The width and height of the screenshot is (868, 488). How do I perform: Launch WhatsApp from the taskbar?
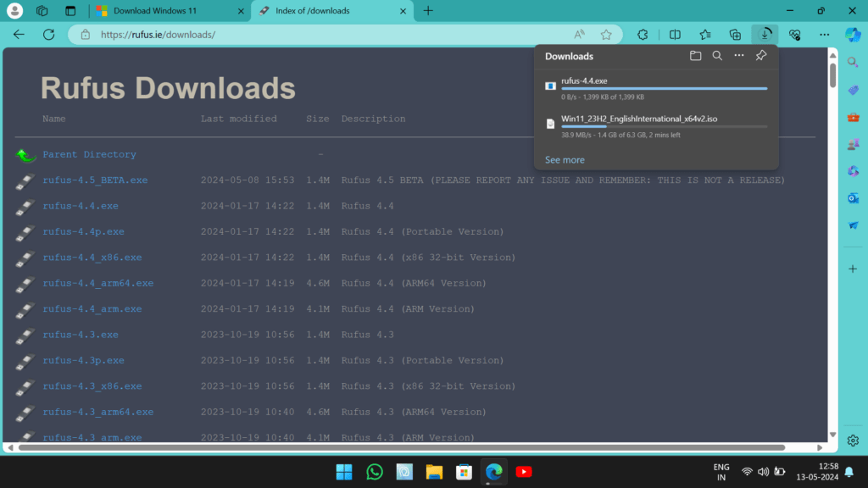click(375, 472)
